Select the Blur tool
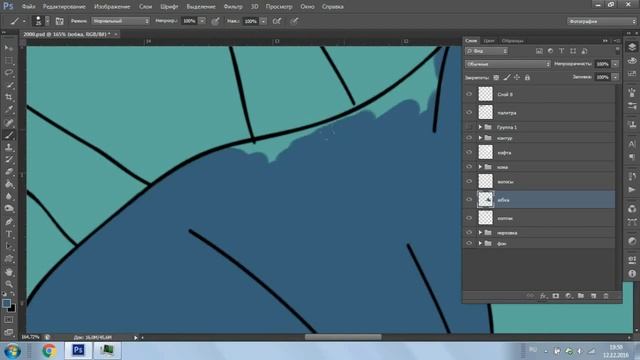The width and height of the screenshot is (640, 360). pyautogui.click(x=9, y=196)
